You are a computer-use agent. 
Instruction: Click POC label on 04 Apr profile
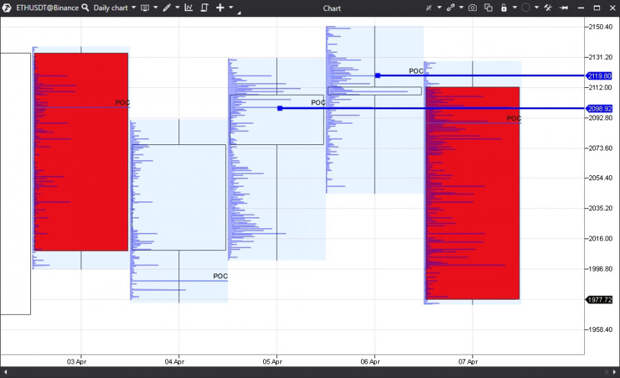point(220,276)
